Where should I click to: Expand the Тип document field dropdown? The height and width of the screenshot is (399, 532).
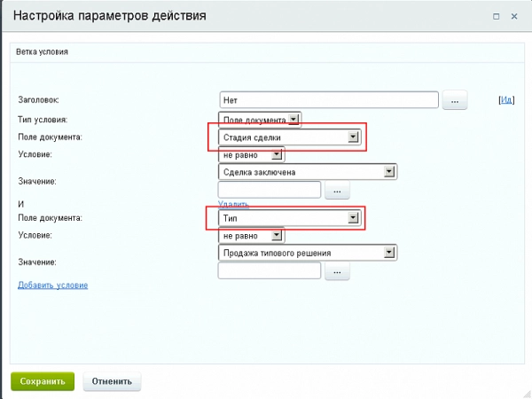[x=289, y=217]
